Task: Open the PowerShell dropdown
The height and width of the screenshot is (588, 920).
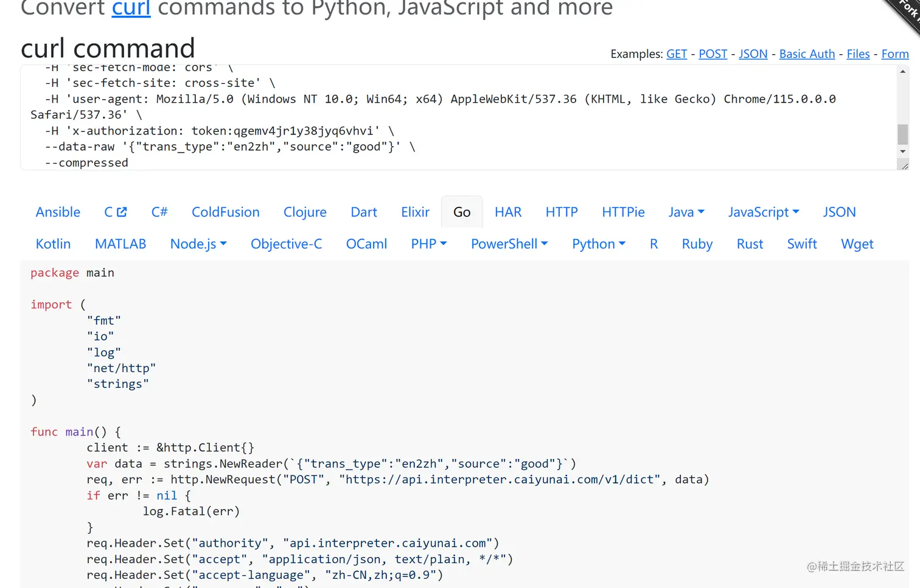Action: coord(509,244)
